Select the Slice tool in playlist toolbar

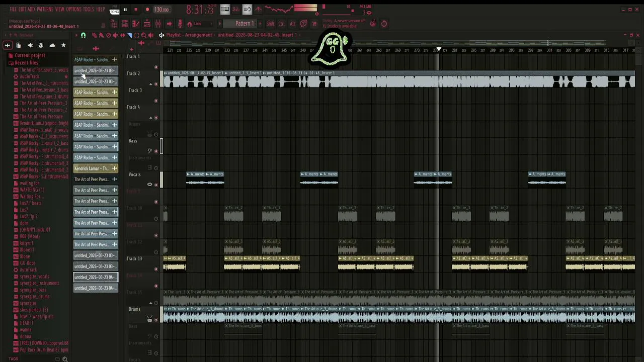130,35
